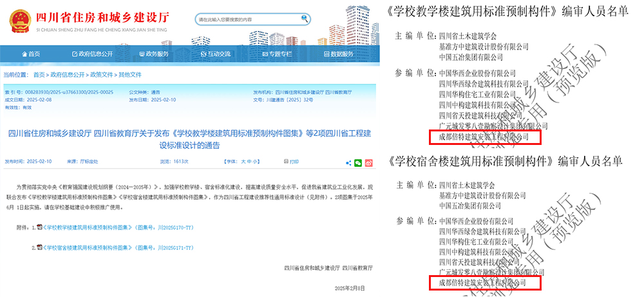
Task: Click the closing date 2025年2月8日
Action: click(x=350, y=288)
